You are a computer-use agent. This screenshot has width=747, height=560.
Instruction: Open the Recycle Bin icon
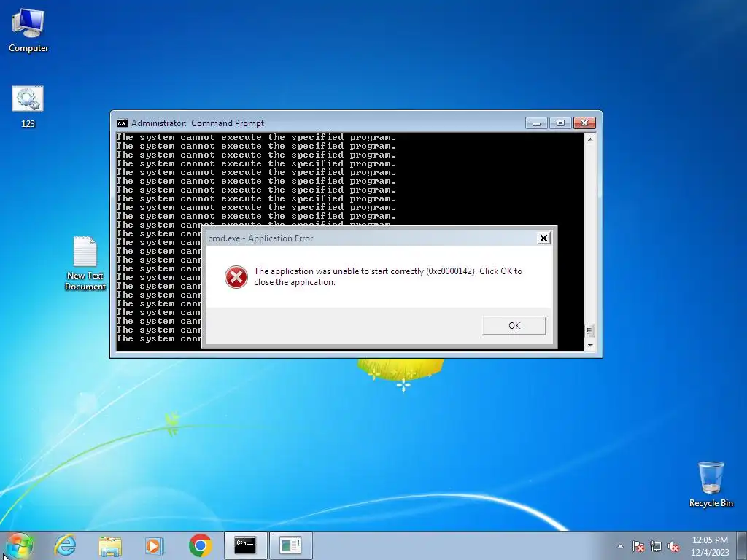[x=711, y=484]
